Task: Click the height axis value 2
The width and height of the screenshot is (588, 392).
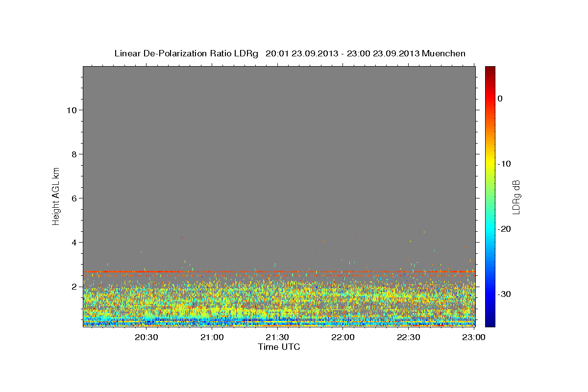Action: click(x=74, y=287)
